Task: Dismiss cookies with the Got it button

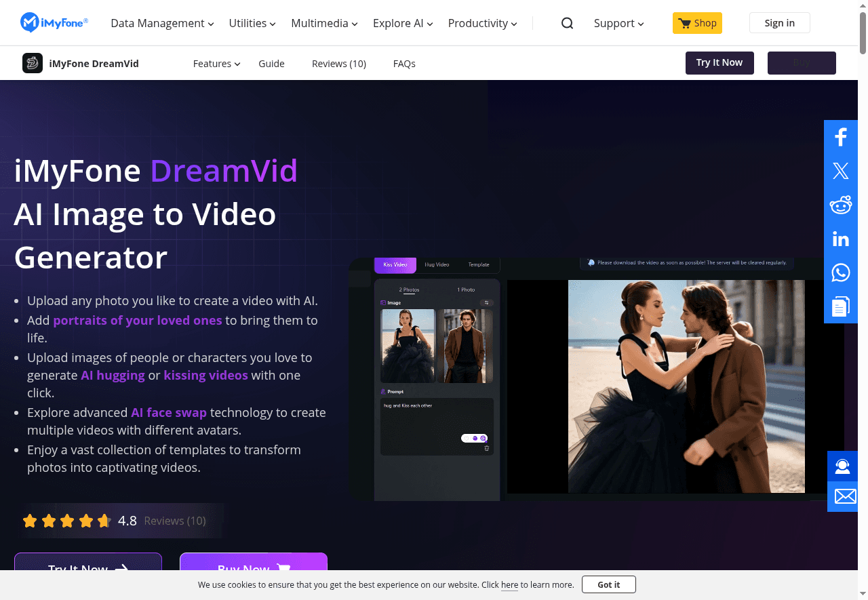Action: point(608,584)
